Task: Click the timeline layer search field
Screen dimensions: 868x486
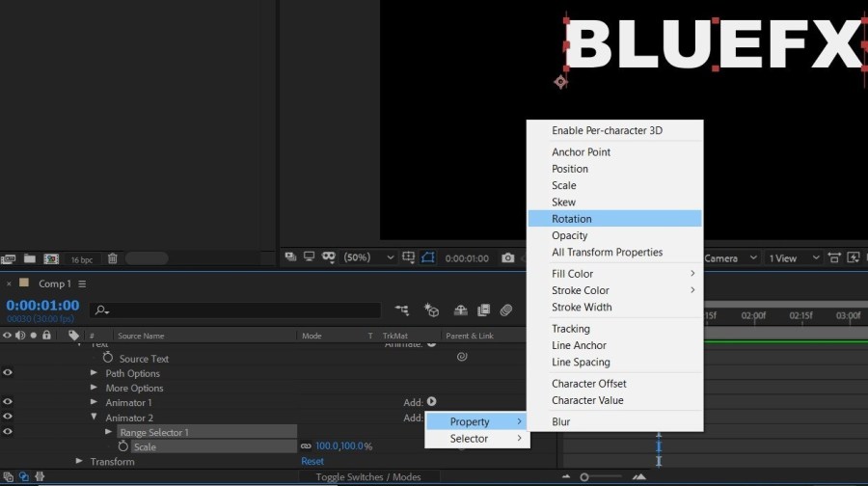Action: pyautogui.click(x=235, y=310)
